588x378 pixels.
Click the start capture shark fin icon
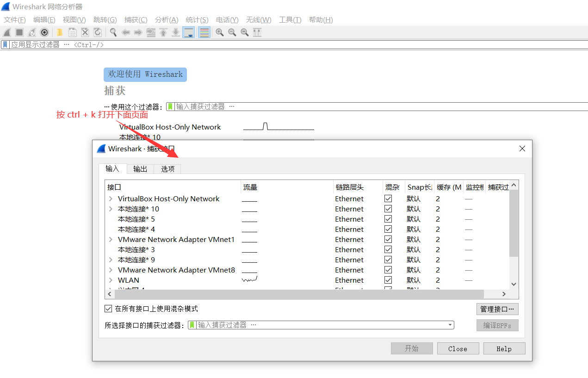pyautogui.click(x=7, y=32)
